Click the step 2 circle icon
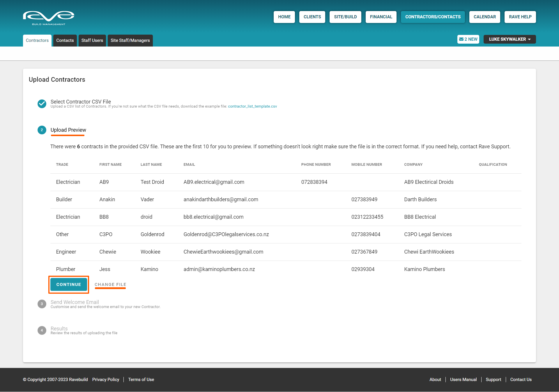 (x=42, y=130)
